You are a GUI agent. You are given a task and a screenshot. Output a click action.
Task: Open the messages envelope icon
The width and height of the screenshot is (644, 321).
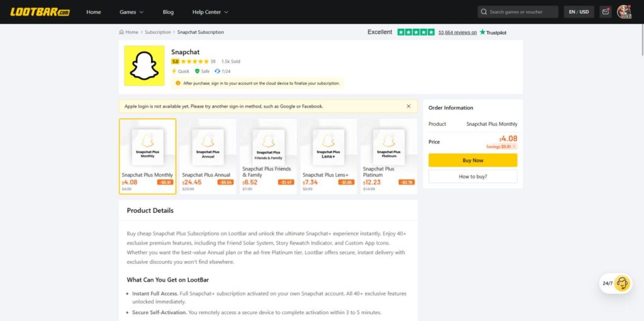pyautogui.click(x=606, y=12)
